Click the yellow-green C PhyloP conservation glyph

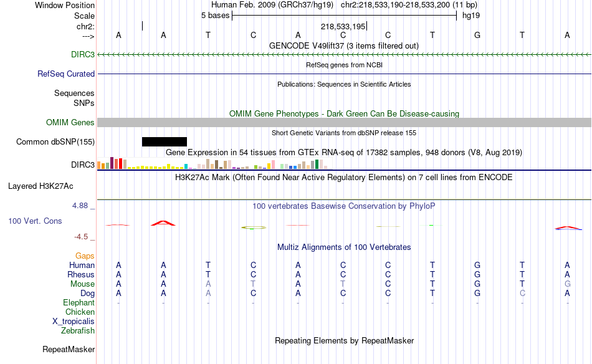(x=254, y=228)
